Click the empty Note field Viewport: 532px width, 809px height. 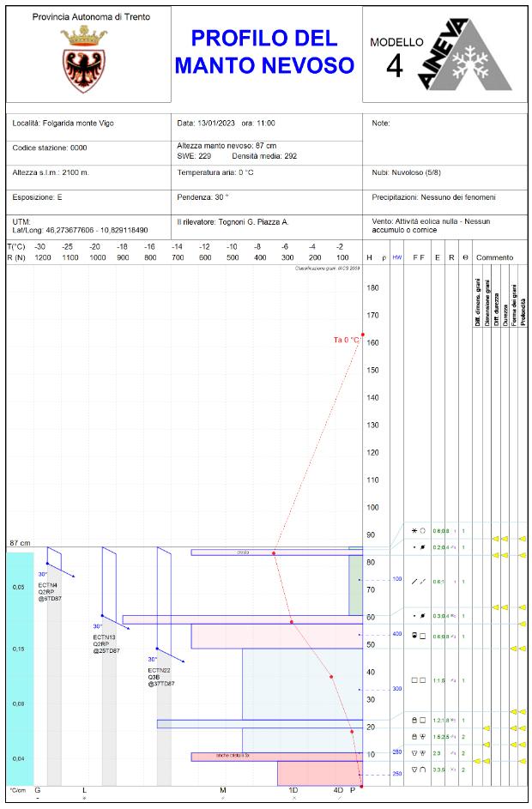444,138
